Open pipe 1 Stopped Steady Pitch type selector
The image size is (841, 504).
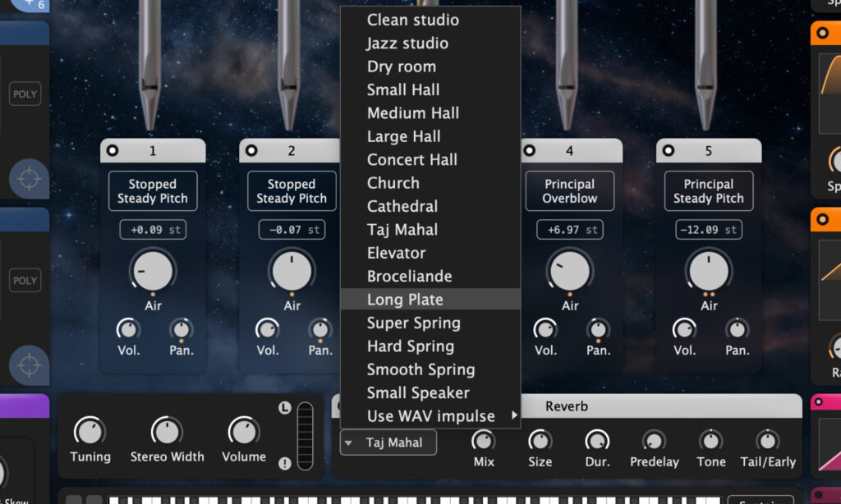pyautogui.click(x=153, y=191)
